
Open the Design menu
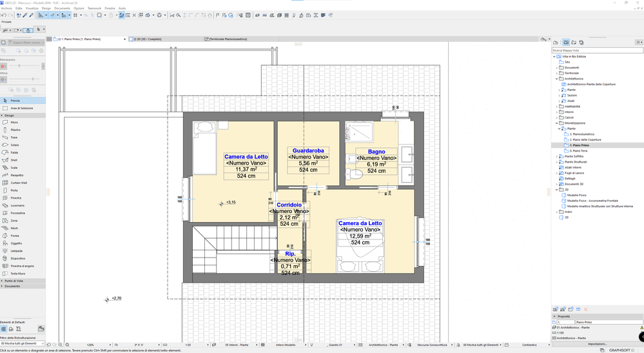[46, 8]
